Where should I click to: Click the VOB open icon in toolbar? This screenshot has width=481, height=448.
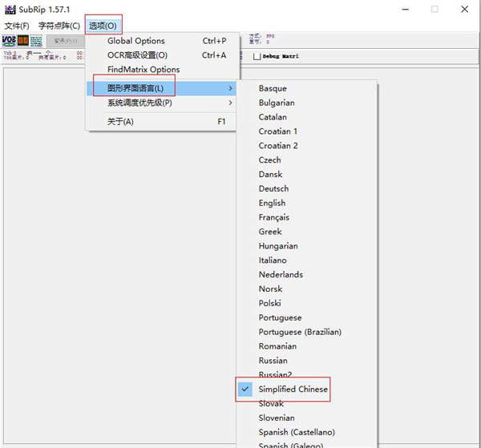[9, 41]
